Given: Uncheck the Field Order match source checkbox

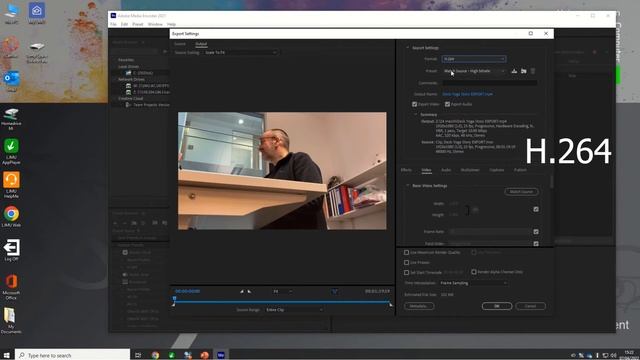Looking at the screenshot, I should coord(536,244).
